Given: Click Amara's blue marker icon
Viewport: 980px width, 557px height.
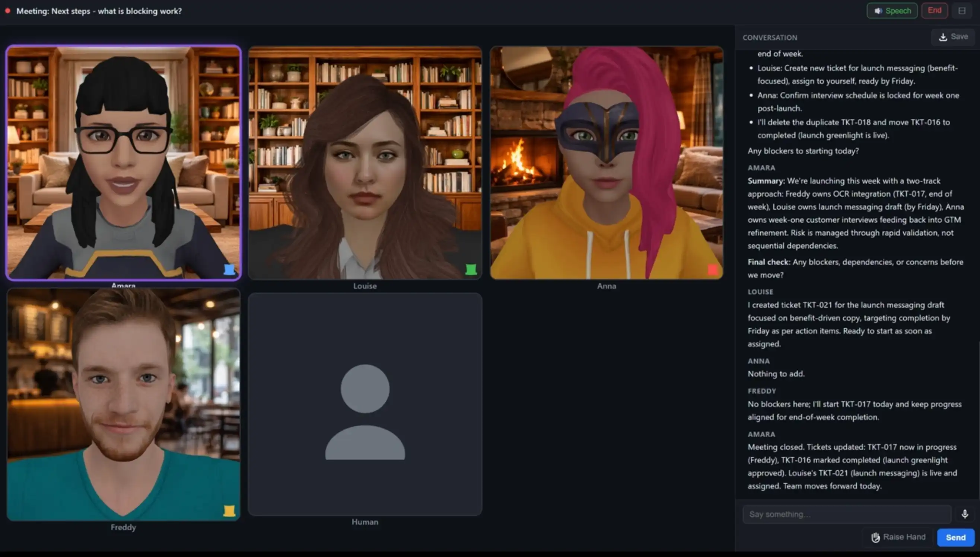Looking at the screenshot, I should 229,270.
